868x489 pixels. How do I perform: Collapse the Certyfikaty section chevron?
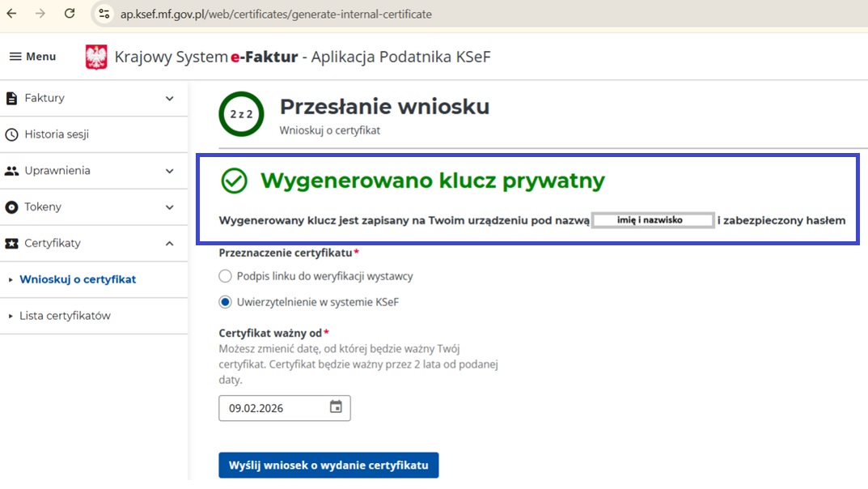point(169,243)
